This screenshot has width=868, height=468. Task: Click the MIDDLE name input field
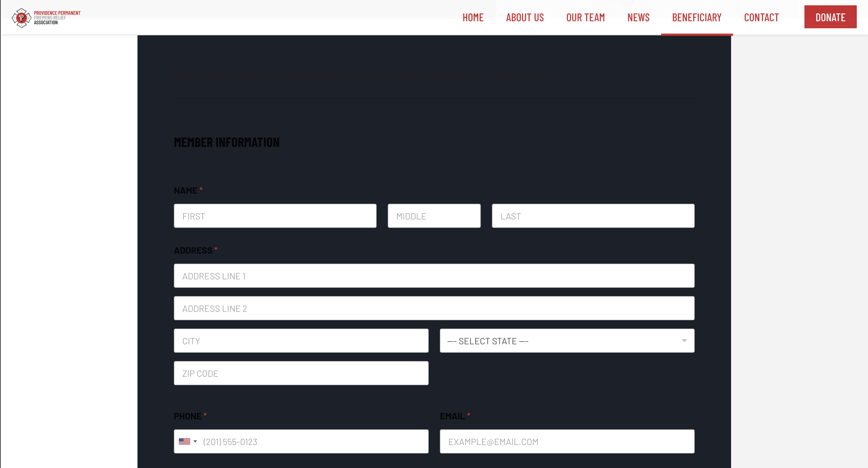434,216
